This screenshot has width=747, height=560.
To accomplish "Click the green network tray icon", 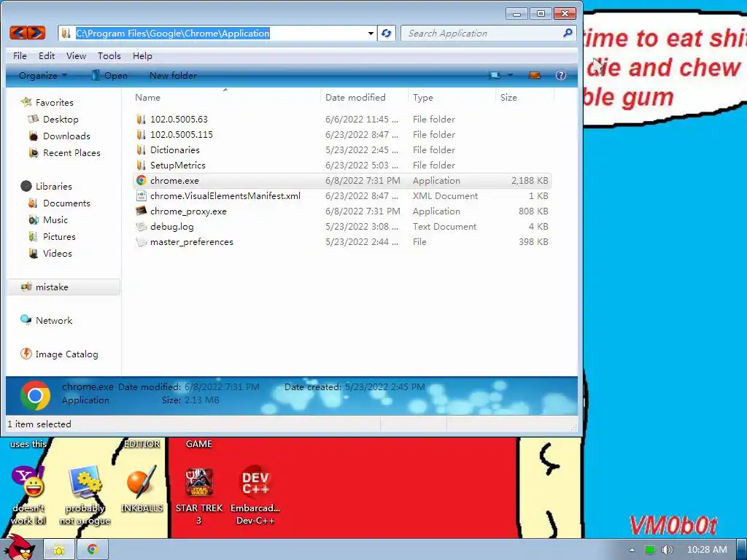I will coord(650,550).
